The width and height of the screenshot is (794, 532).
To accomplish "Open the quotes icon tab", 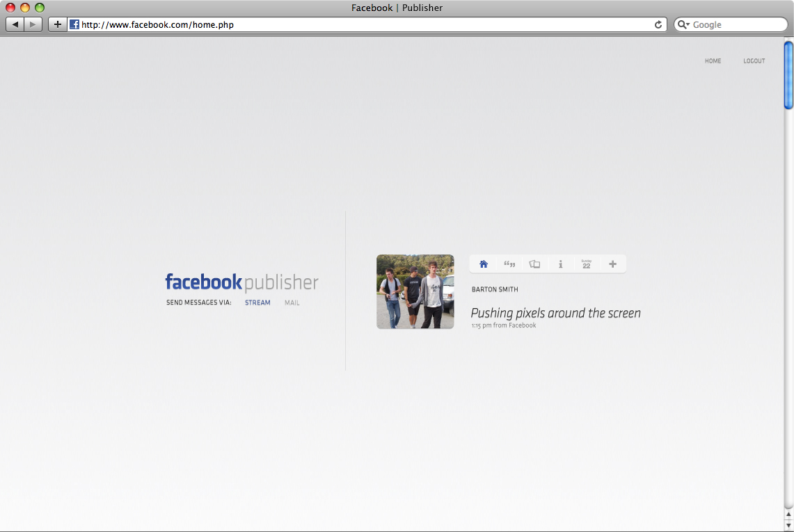I will (x=509, y=264).
